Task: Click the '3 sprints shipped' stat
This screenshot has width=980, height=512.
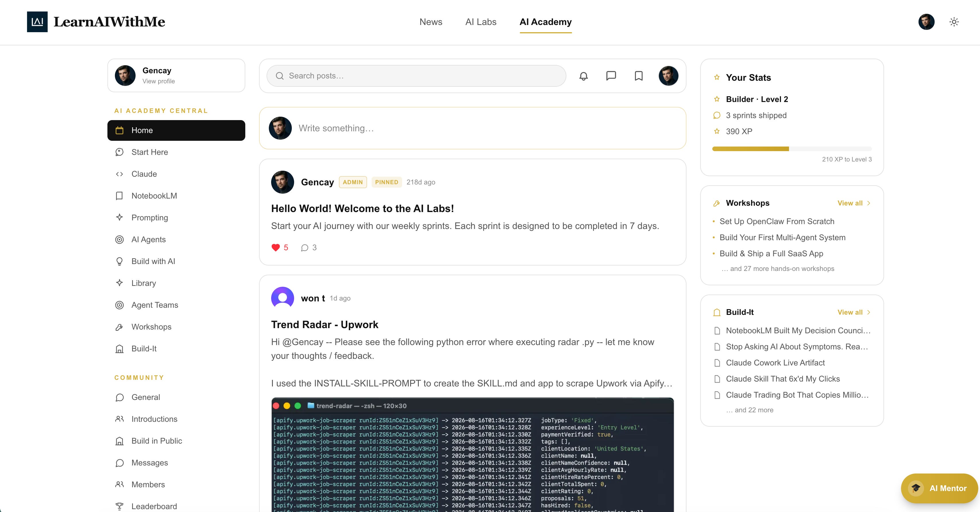Action: click(x=756, y=115)
